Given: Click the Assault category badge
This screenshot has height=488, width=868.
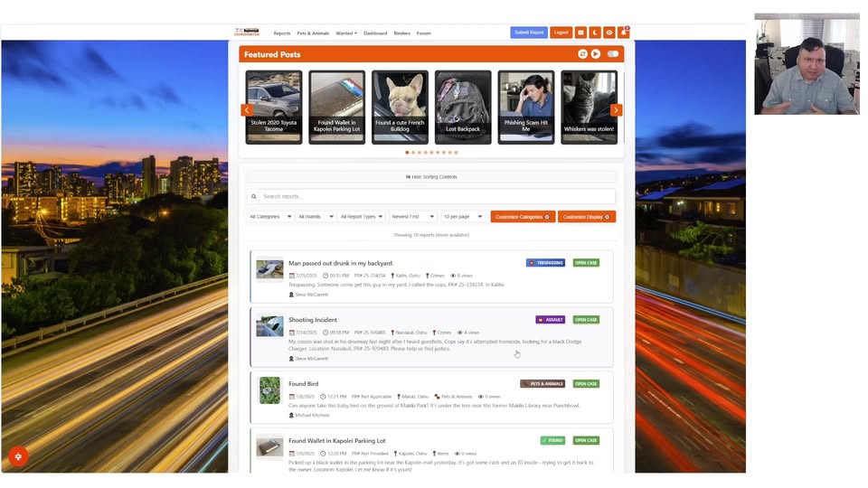Looking at the screenshot, I should coord(551,320).
